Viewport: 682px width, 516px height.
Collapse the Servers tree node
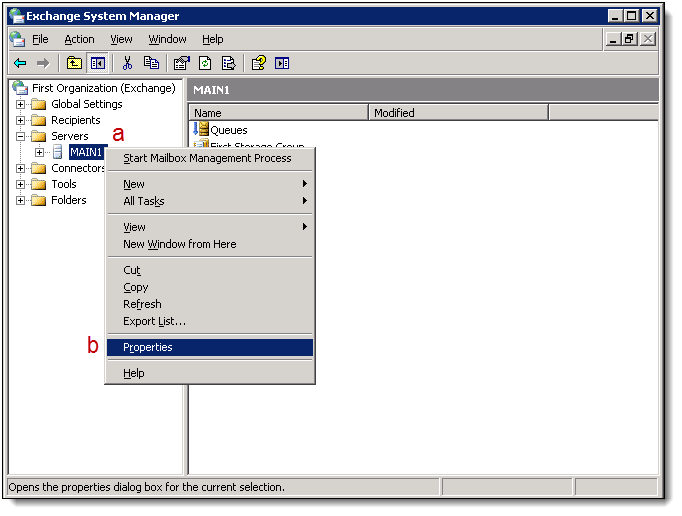[x=20, y=136]
